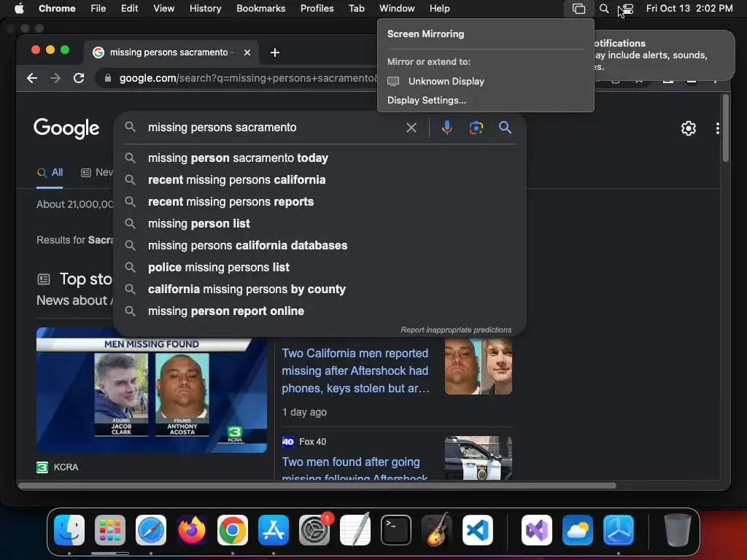Image resolution: width=747 pixels, height=560 pixels.
Task: Open Launchpad from the Dock
Action: (110, 530)
